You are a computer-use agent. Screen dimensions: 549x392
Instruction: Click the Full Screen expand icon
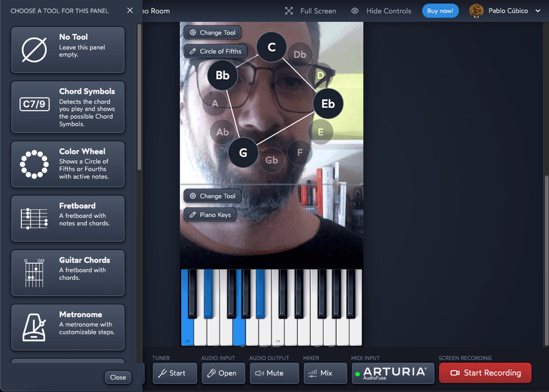[289, 11]
